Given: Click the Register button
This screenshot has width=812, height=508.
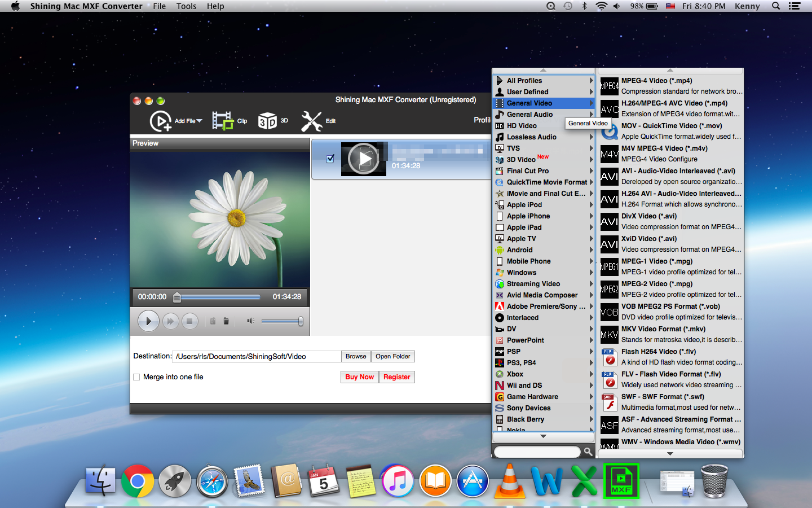Looking at the screenshot, I should [396, 377].
